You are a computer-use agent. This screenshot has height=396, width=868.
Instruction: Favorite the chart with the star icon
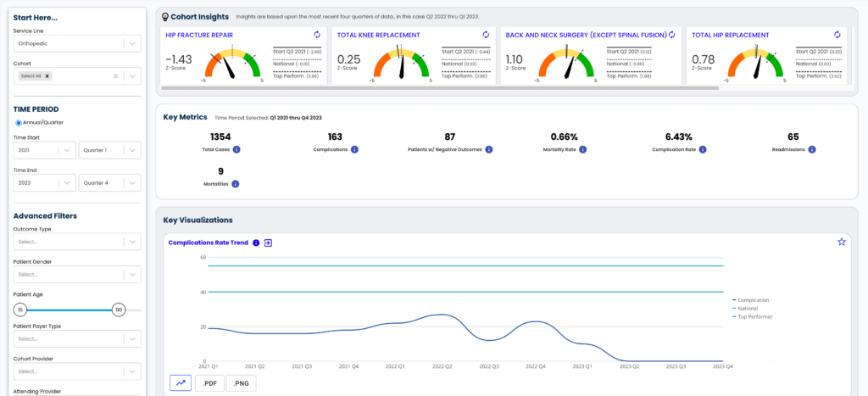(842, 242)
